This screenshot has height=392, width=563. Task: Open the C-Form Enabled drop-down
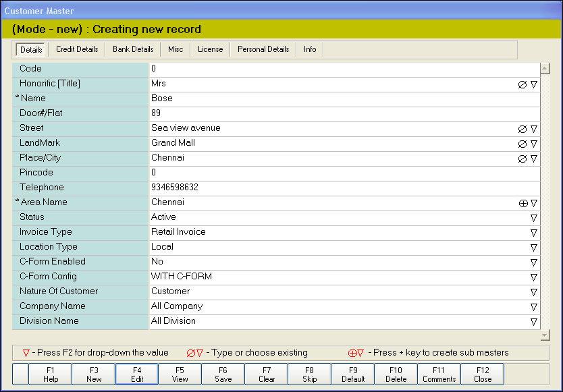(x=533, y=262)
